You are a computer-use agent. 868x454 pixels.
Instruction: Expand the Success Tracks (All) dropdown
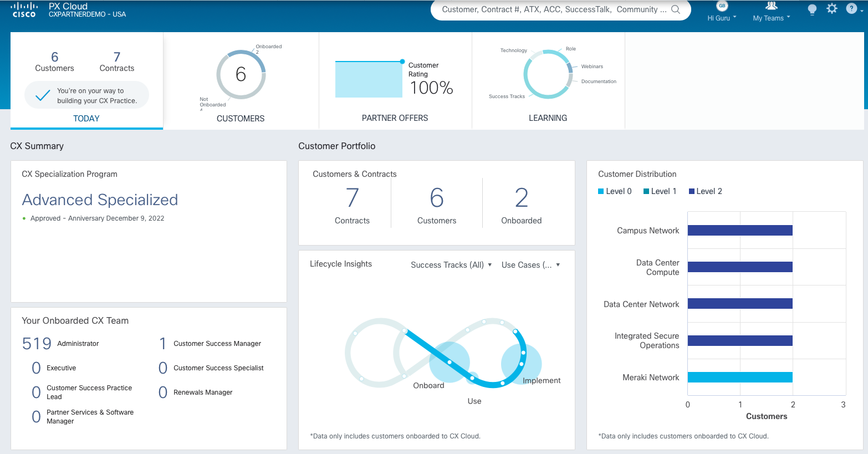pyautogui.click(x=451, y=265)
